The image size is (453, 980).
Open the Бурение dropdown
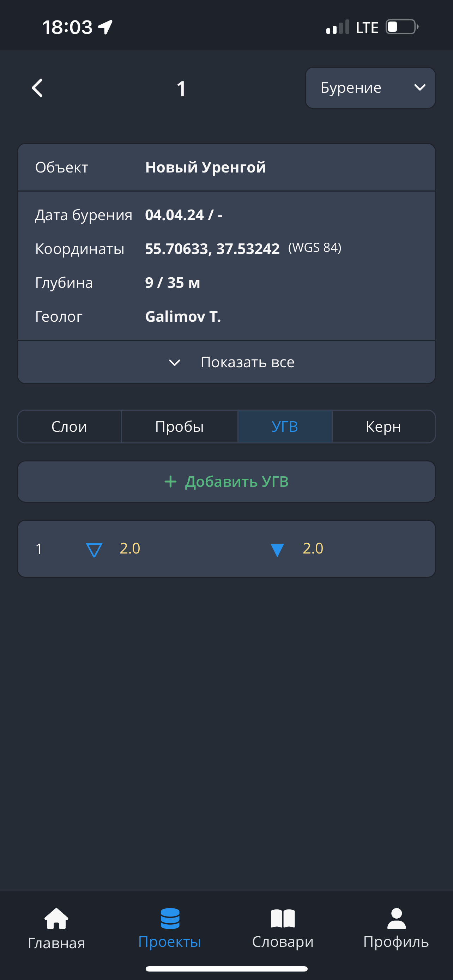pyautogui.click(x=370, y=88)
